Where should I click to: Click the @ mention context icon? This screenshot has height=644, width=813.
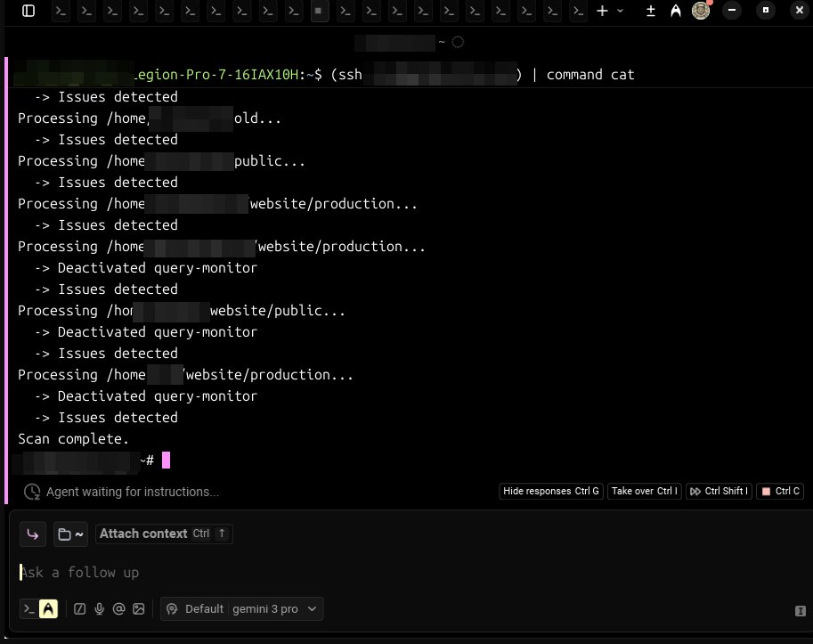[x=118, y=608]
